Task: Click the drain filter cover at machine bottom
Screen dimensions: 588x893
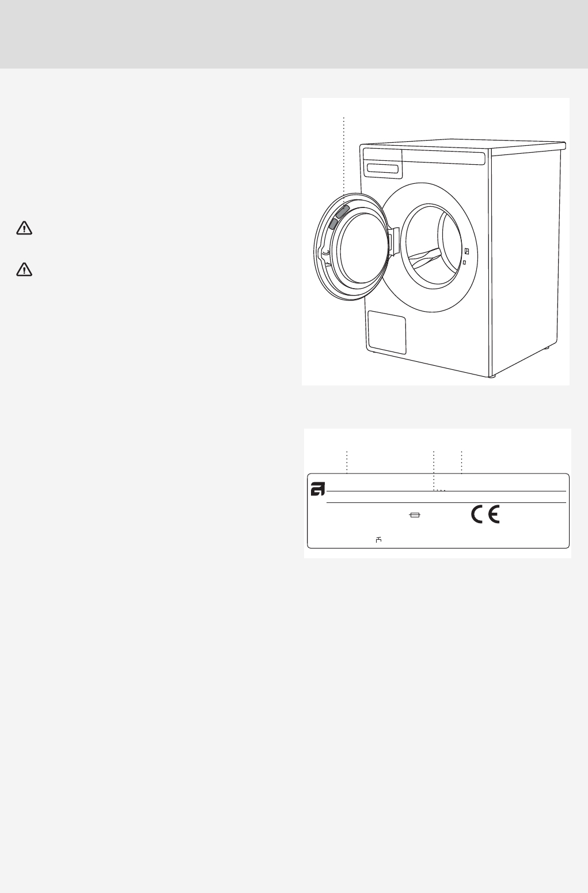Action: (x=386, y=332)
